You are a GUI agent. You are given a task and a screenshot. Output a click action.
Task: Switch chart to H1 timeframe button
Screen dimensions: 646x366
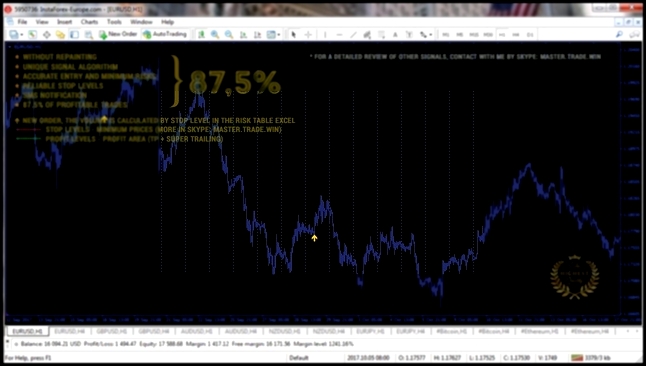[x=502, y=35]
